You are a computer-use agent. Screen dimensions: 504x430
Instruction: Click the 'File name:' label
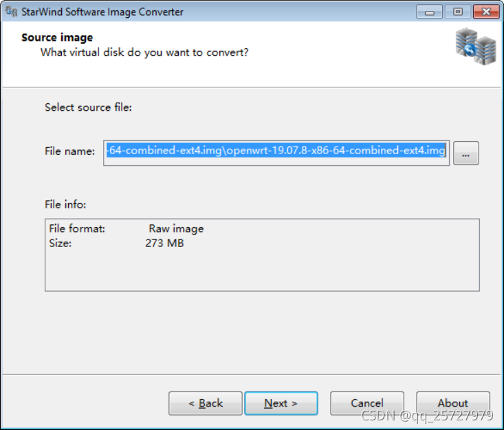click(69, 151)
